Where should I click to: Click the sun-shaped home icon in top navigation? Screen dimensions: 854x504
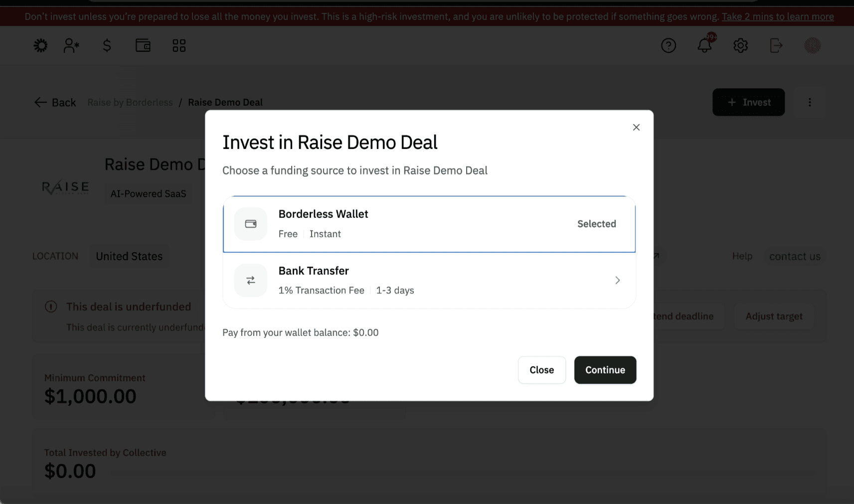pyautogui.click(x=40, y=46)
